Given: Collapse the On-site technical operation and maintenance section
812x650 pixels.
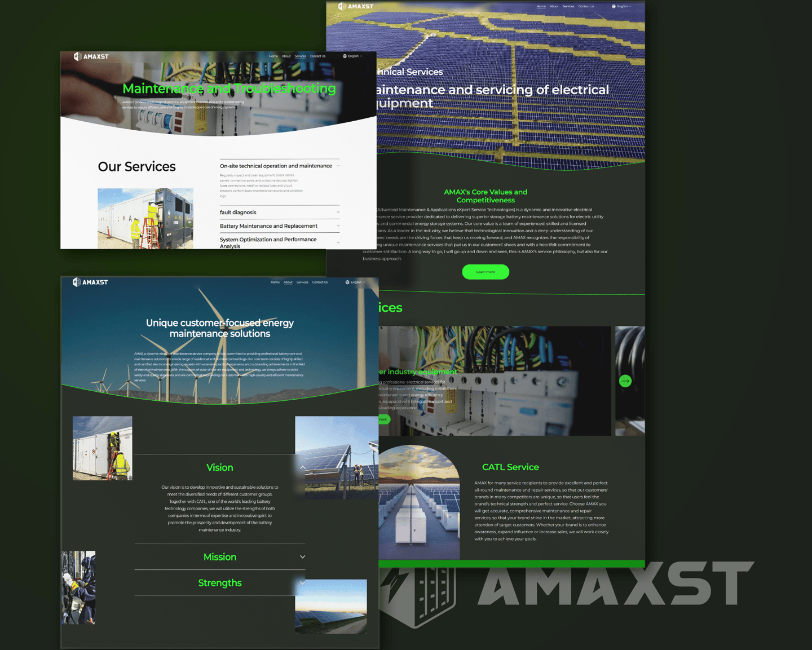Looking at the screenshot, I should [338, 166].
